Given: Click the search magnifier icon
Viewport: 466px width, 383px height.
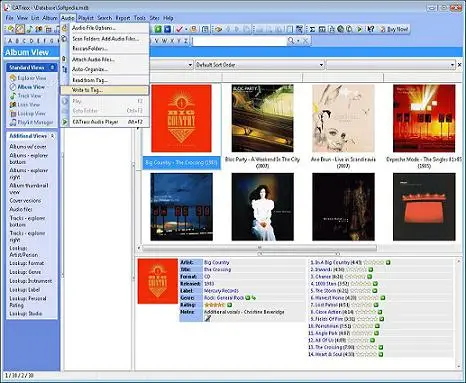Looking at the screenshot, I should pyautogui.click(x=291, y=41).
